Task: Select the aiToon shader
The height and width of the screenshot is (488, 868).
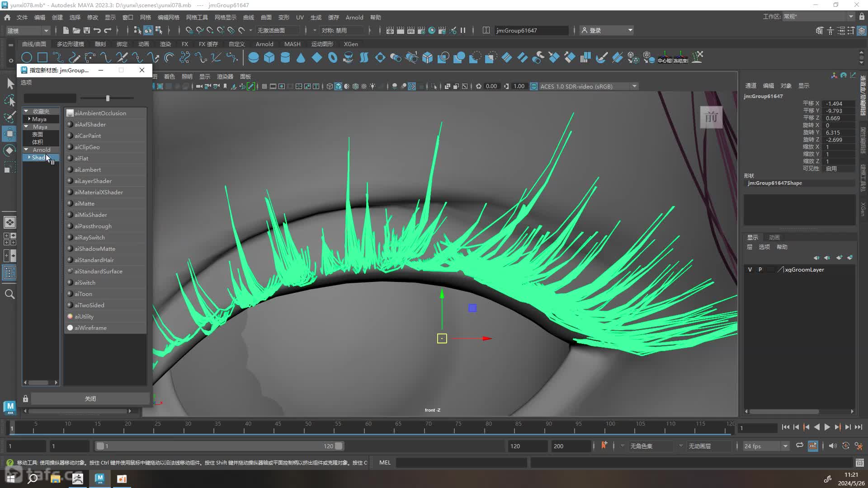Action: click(x=105, y=294)
